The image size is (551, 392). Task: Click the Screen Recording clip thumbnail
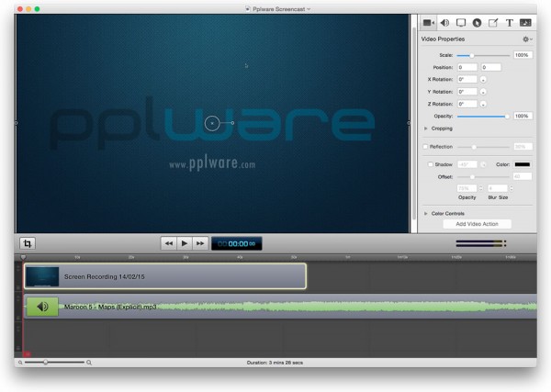point(42,276)
